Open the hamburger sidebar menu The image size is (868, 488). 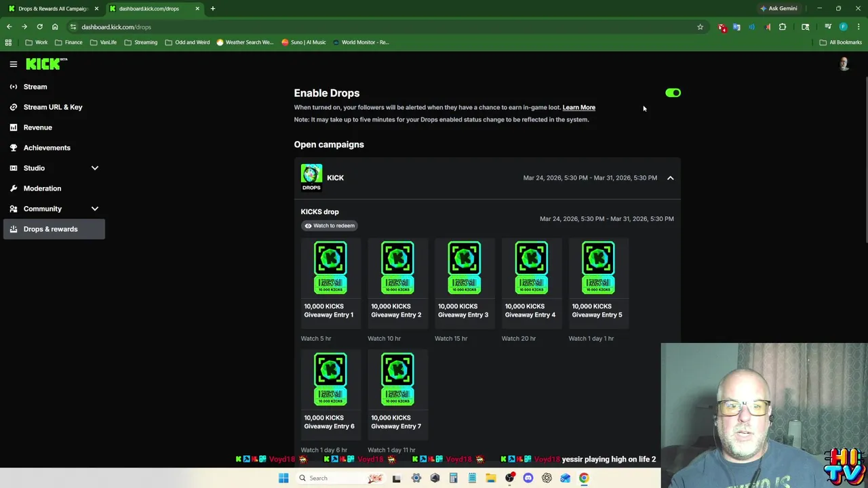coord(13,64)
